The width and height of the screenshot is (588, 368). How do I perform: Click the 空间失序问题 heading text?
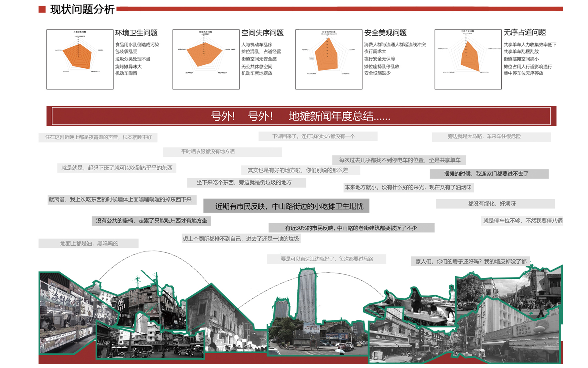[x=262, y=33]
